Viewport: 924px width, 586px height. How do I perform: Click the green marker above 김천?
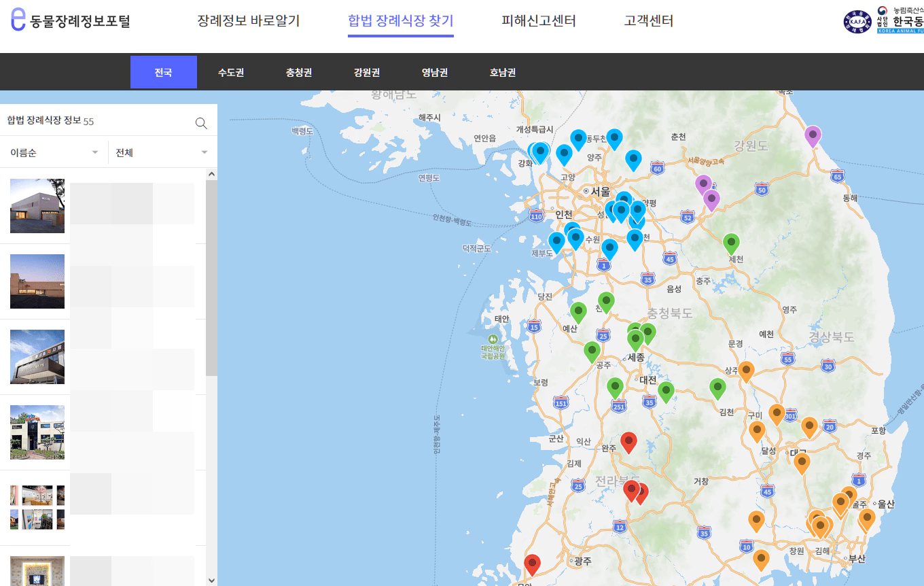(x=718, y=390)
